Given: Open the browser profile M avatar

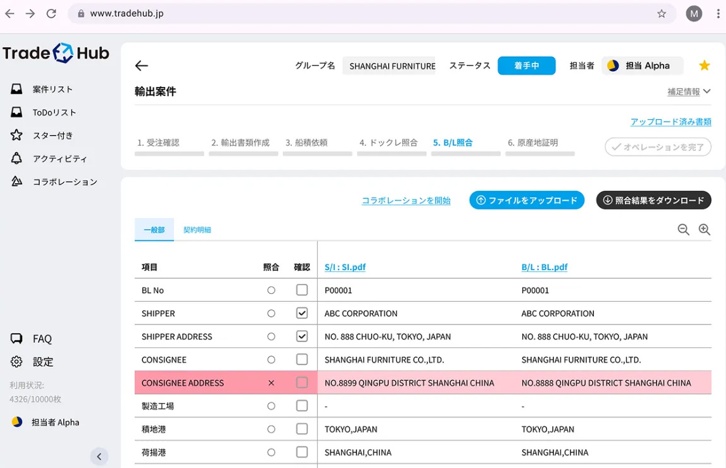Looking at the screenshot, I should 694,13.
